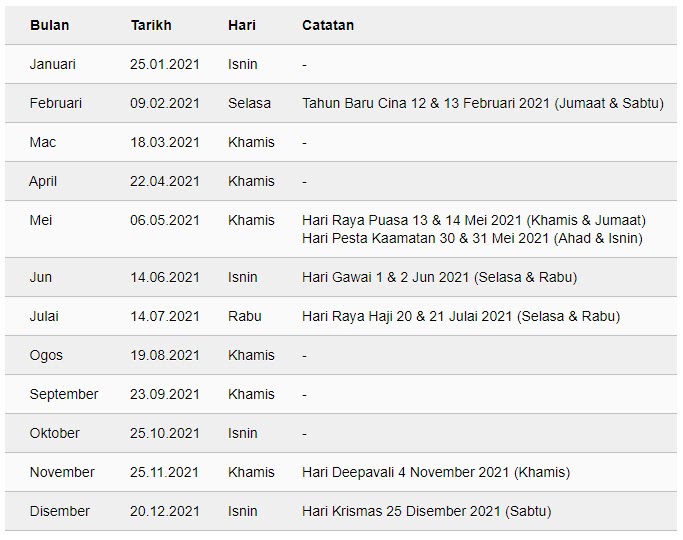Image resolution: width=683 pixels, height=540 pixels.
Task: Click the Catatan column header
Action: tap(328, 25)
